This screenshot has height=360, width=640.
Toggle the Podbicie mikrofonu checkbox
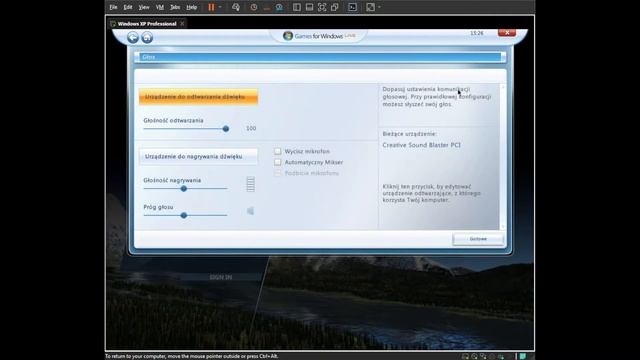click(278, 173)
